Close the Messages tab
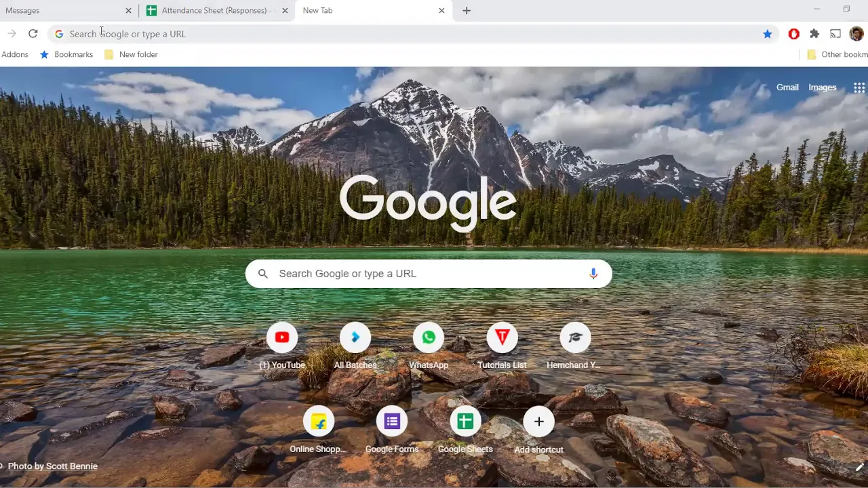The image size is (868, 488). coord(128,11)
